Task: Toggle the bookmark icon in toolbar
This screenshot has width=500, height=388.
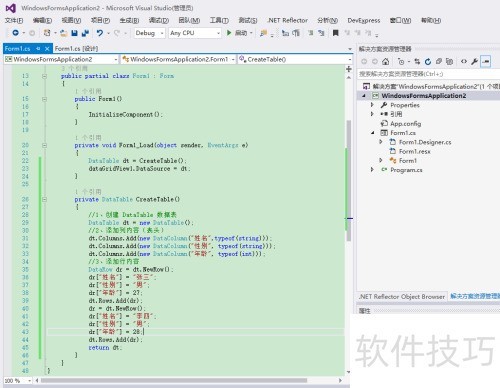Action: coord(336,33)
